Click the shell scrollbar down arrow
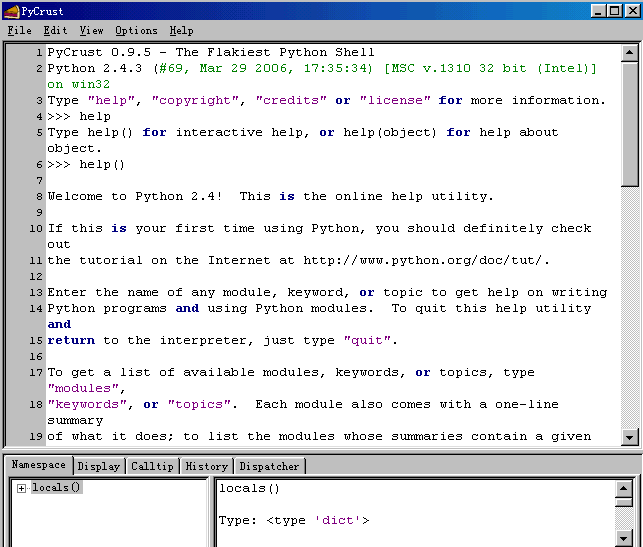Image resolution: width=643 pixels, height=547 pixels. pyautogui.click(x=629, y=437)
